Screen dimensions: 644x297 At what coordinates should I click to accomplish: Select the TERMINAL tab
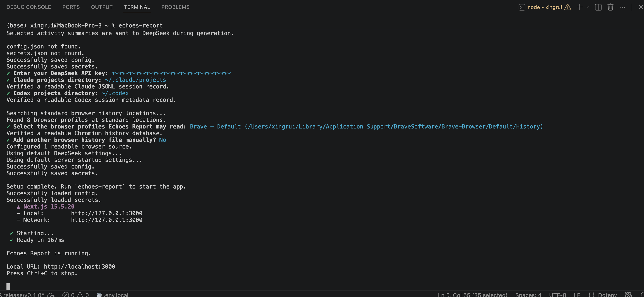(x=137, y=7)
